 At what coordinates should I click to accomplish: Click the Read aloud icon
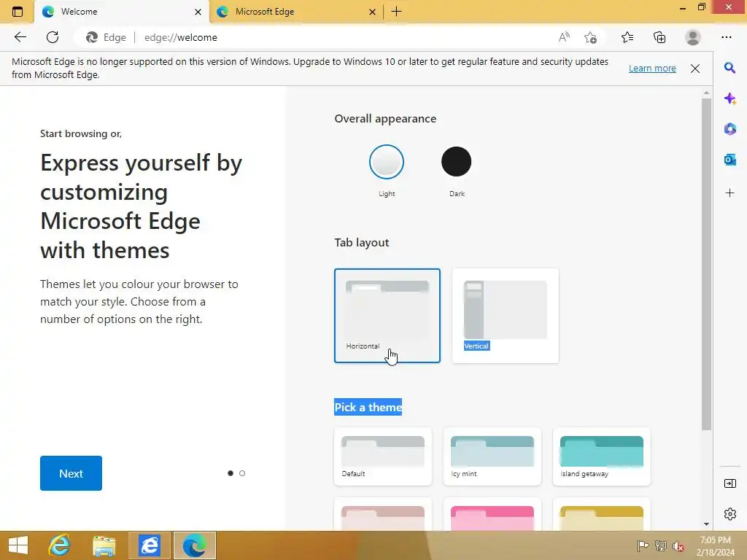(564, 37)
